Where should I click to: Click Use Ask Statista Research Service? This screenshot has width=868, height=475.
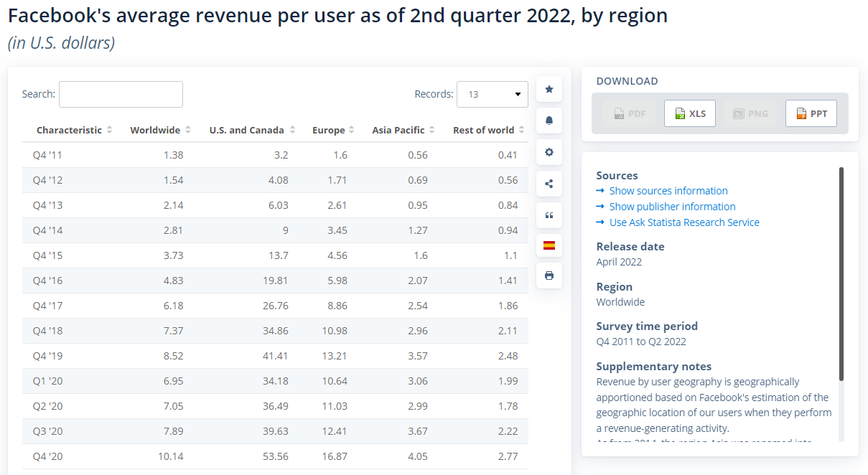(684, 222)
